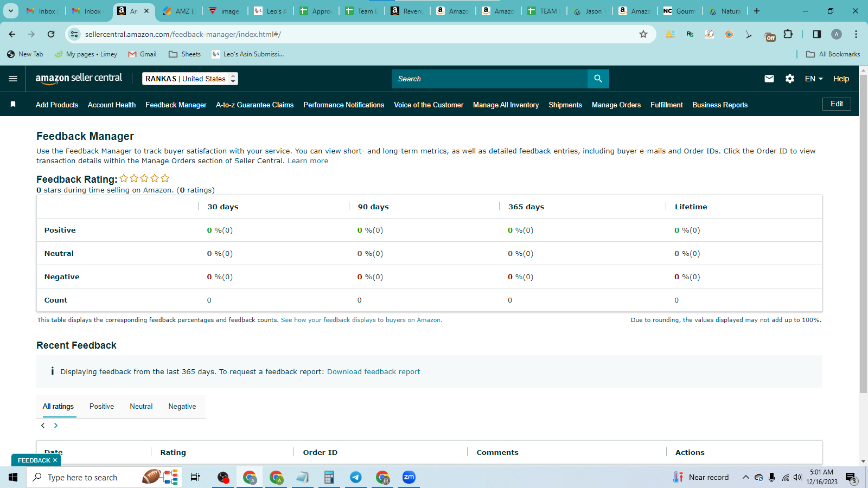Switch to the Gourm browser tab
868x488 pixels.
click(680, 11)
